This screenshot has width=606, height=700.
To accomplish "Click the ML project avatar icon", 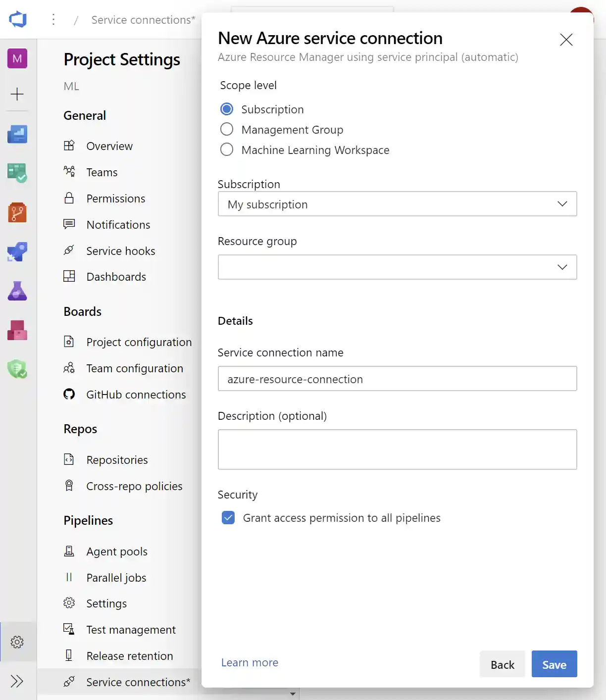I will (17, 58).
